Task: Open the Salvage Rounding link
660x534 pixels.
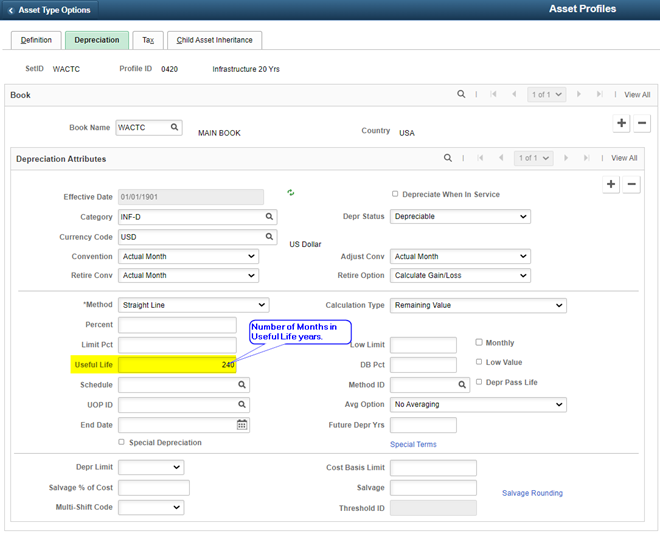Action: [532, 493]
